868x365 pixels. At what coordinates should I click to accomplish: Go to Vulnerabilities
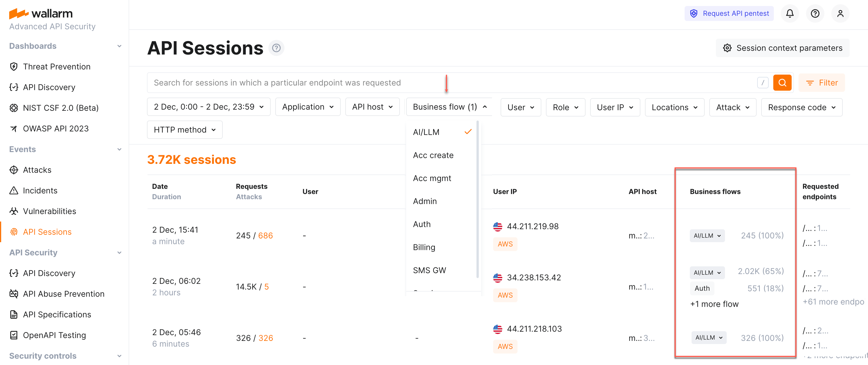click(x=49, y=211)
